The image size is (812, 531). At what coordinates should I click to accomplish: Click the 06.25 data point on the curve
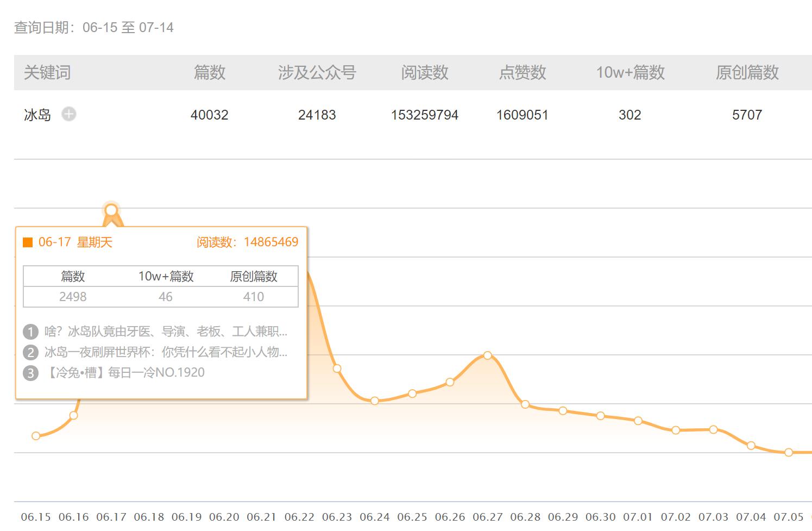pyautogui.click(x=412, y=393)
